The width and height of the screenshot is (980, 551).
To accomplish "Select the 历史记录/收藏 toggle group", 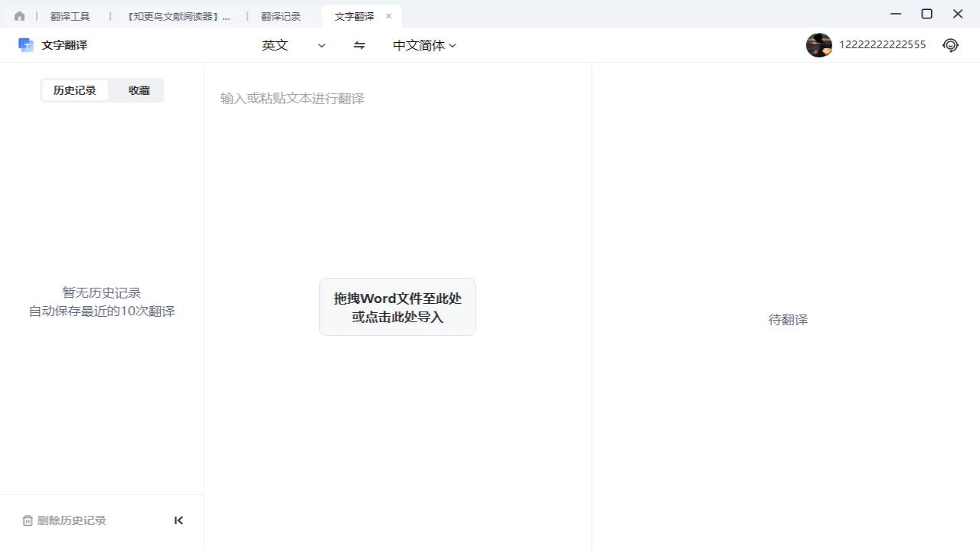I will pos(102,90).
